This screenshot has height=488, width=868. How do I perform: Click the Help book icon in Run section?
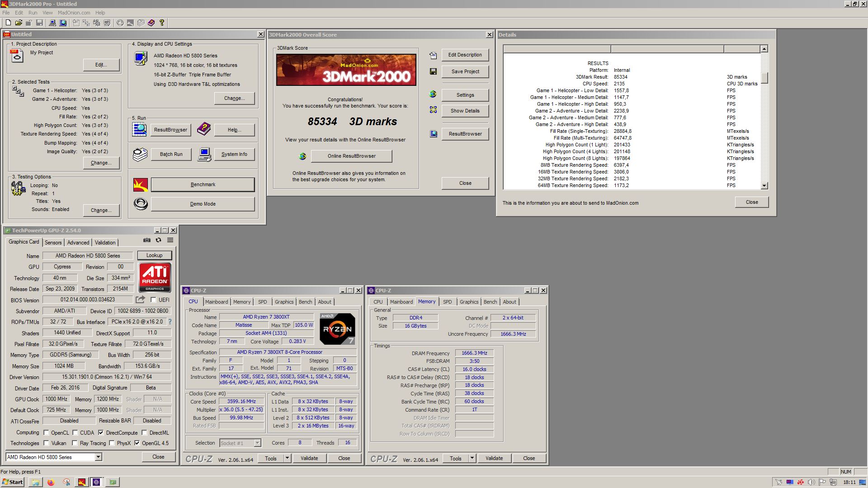tap(204, 129)
